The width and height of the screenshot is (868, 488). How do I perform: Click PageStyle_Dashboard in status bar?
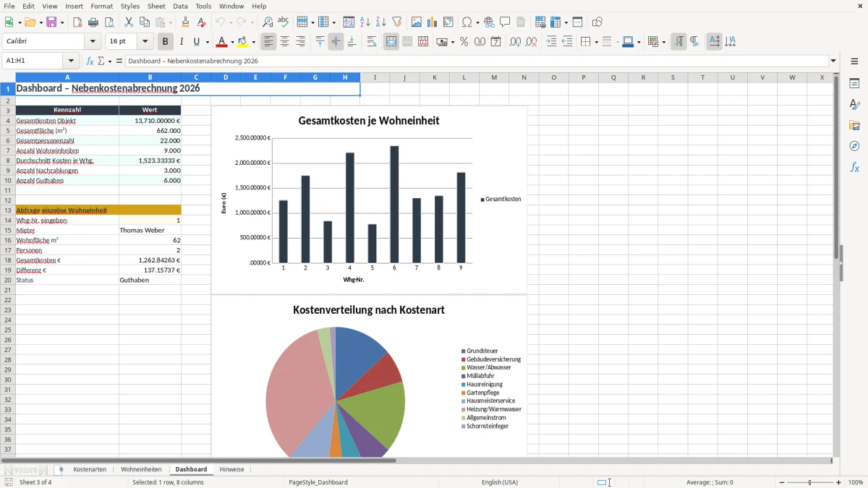coord(318,482)
